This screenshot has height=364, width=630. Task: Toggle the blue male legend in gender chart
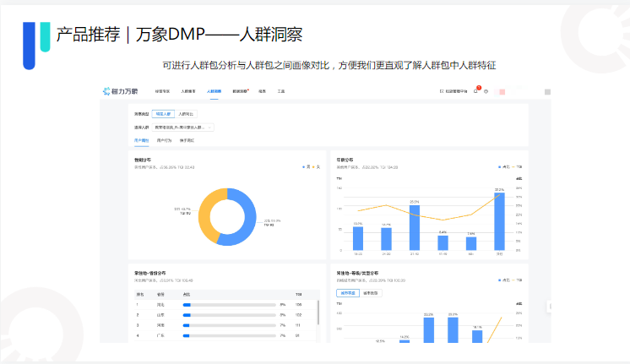coord(307,166)
